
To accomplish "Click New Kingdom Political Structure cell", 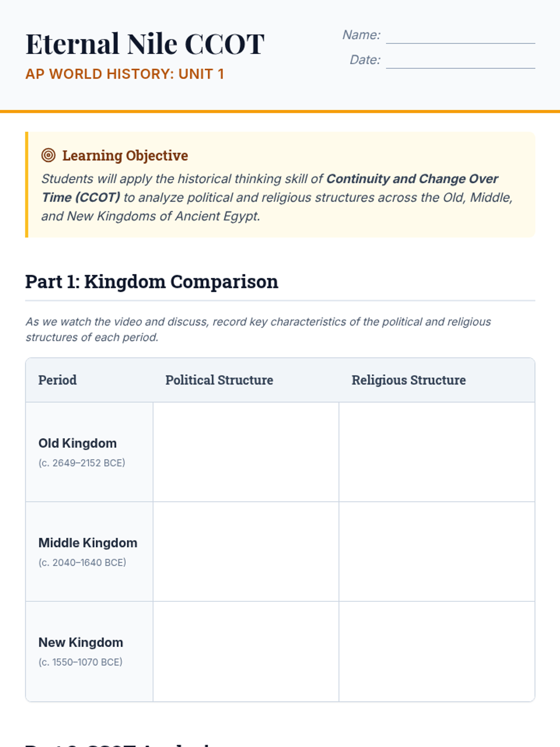I will 246,651.
